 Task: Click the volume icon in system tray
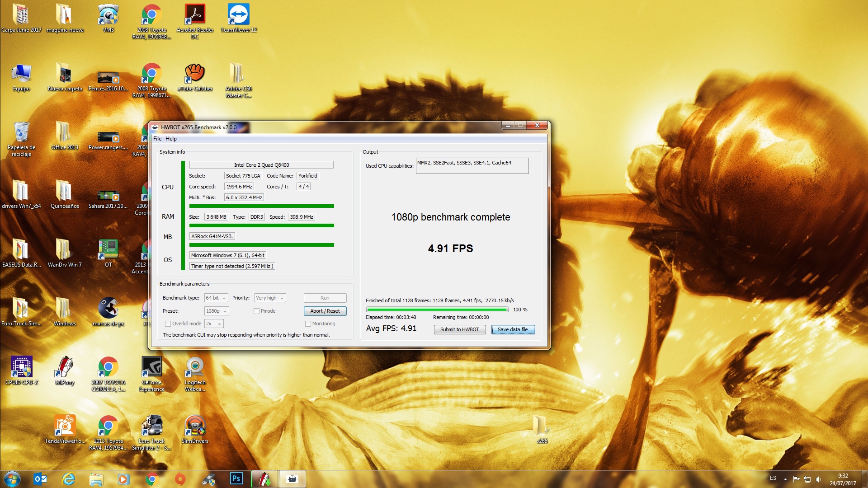point(819,479)
